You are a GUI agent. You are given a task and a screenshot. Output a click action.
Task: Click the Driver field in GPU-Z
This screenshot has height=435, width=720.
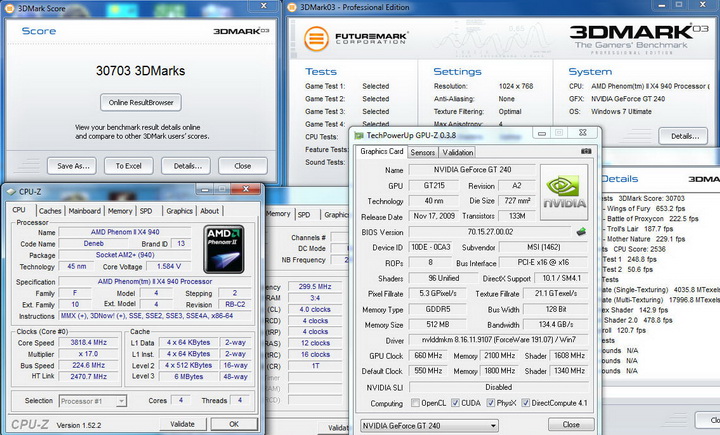pyautogui.click(x=498, y=340)
